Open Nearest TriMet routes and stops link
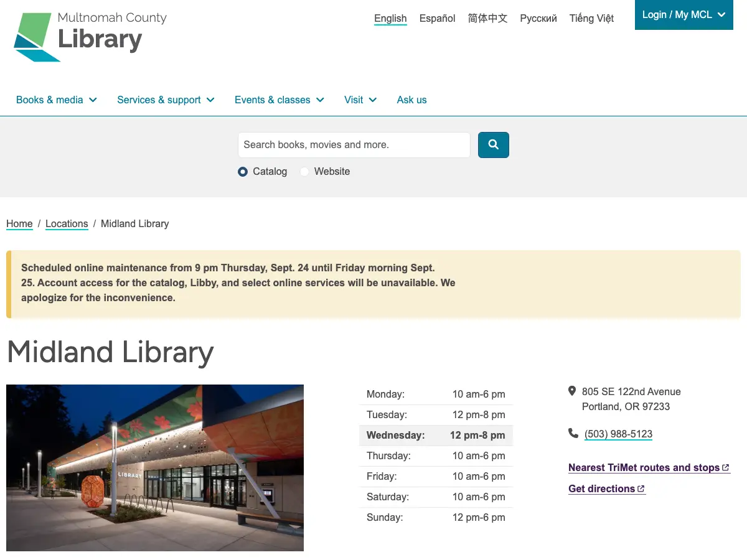The width and height of the screenshot is (747, 560). (x=649, y=468)
